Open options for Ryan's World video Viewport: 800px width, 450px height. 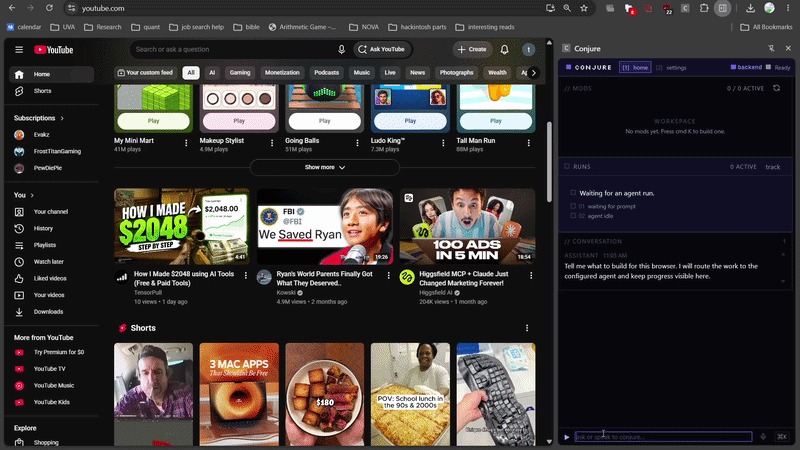click(388, 276)
